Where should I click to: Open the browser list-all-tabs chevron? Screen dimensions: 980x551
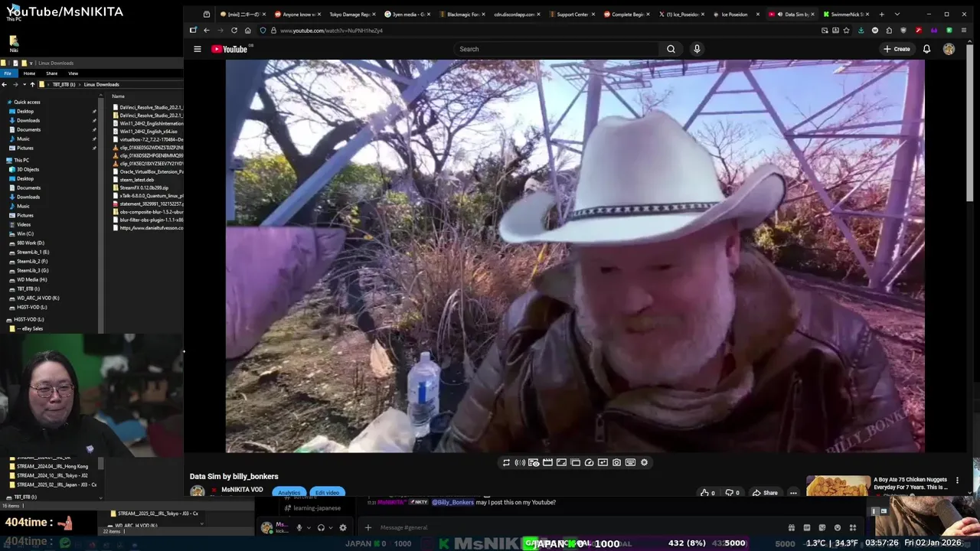click(897, 14)
